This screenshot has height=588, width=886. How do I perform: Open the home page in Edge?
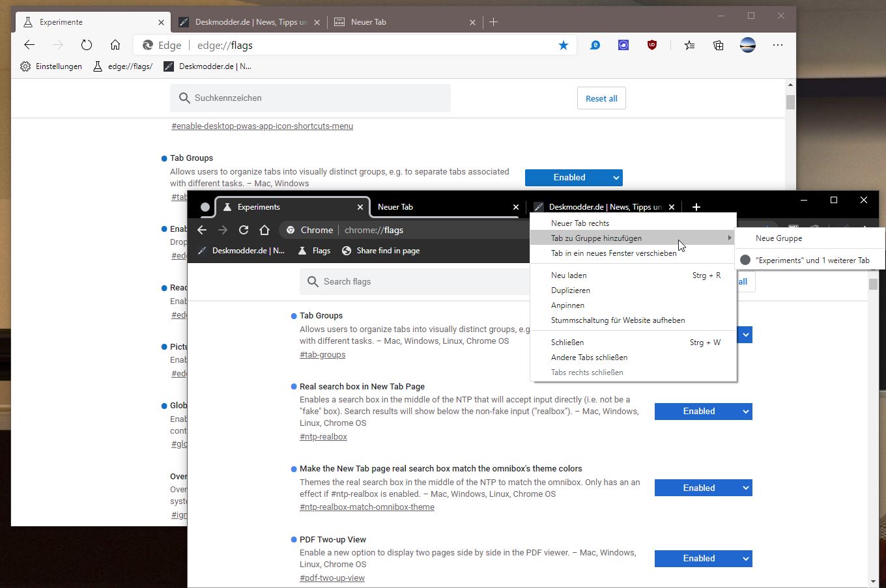click(x=115, y=45)
